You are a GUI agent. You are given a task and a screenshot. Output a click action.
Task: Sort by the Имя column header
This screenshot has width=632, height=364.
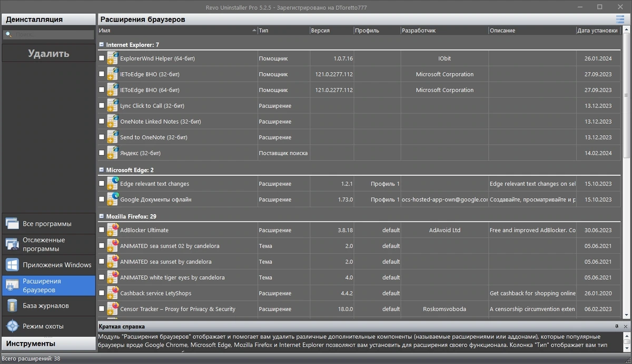pos(177,31)
